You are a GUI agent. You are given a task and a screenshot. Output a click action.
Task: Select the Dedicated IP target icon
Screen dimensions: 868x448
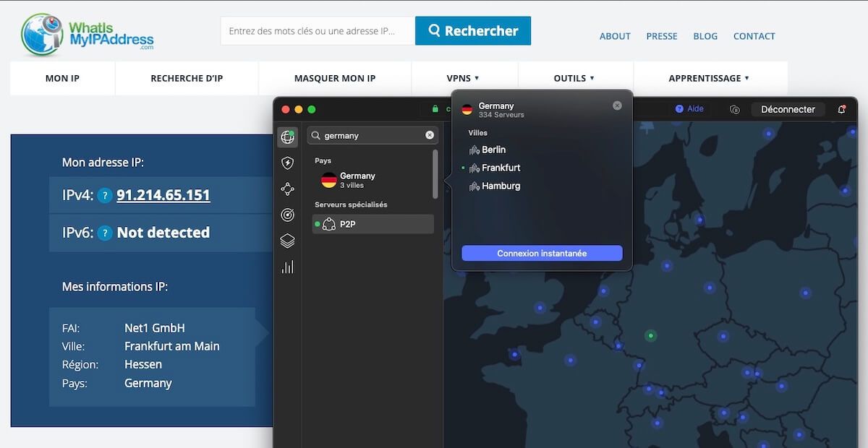[x=287, y=215]
